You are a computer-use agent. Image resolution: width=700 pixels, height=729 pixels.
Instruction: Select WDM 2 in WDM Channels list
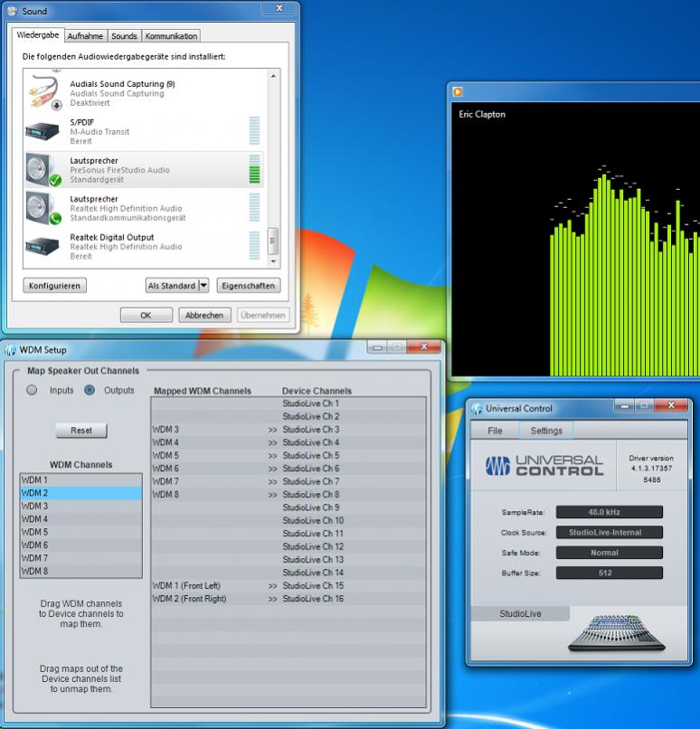(81, 493)
